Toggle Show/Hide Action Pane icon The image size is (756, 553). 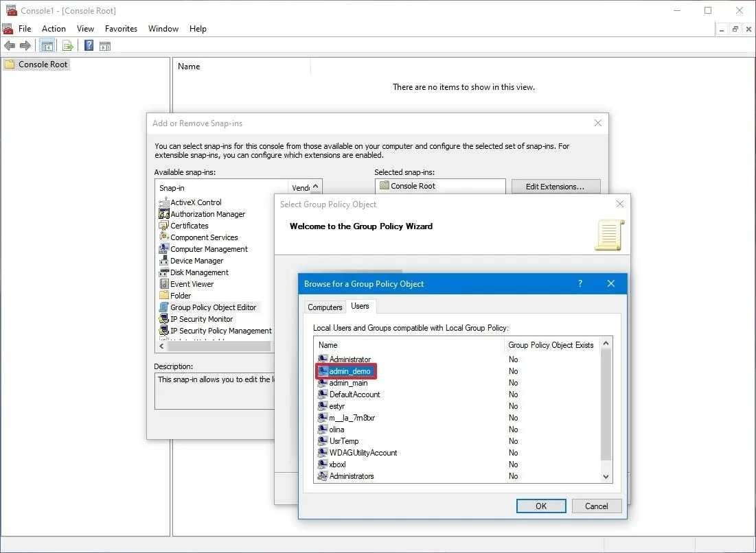point(105,46)
